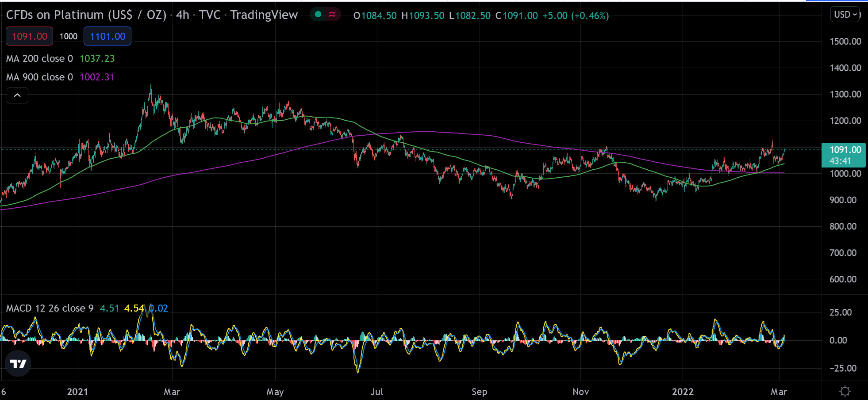Click the CFDs on Platinum symbol title
The width and height of the screenshot is (868, 400).
[86, 15]
